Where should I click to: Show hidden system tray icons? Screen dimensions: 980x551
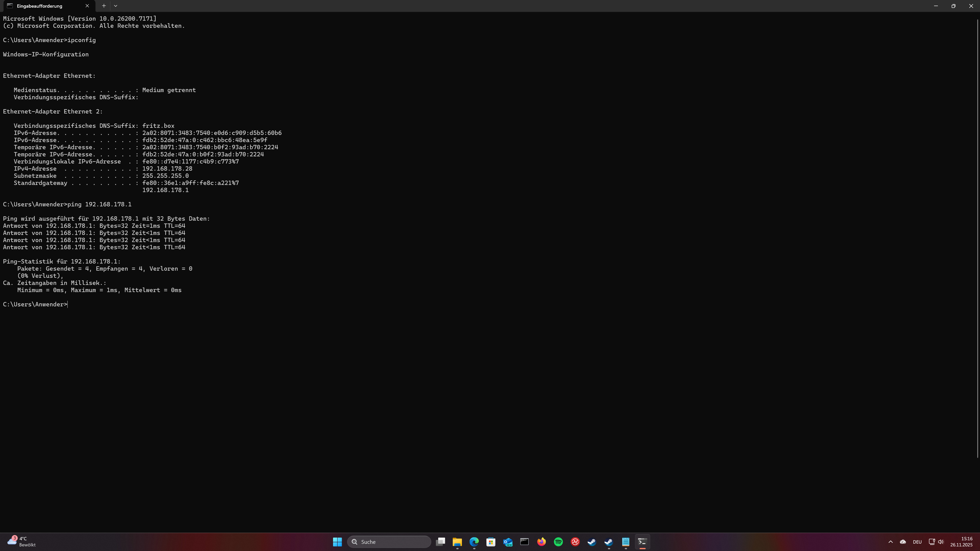(x=890, y=542)
